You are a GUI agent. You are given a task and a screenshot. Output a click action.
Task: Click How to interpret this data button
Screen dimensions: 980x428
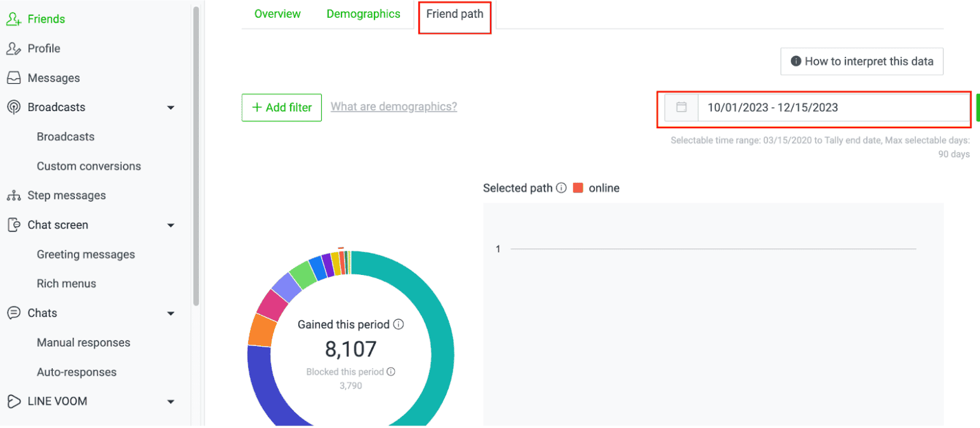coord(862,62)
